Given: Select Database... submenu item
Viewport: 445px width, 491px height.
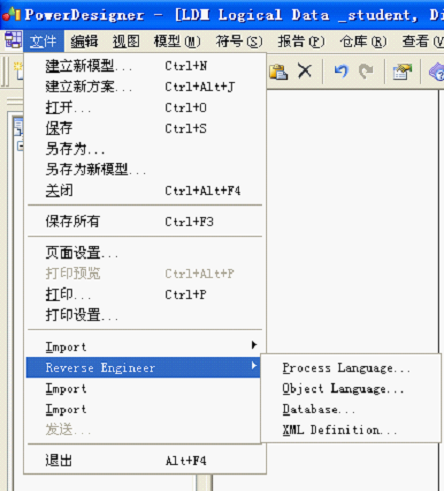Looking at the screenshot, I should coord(351,409).
